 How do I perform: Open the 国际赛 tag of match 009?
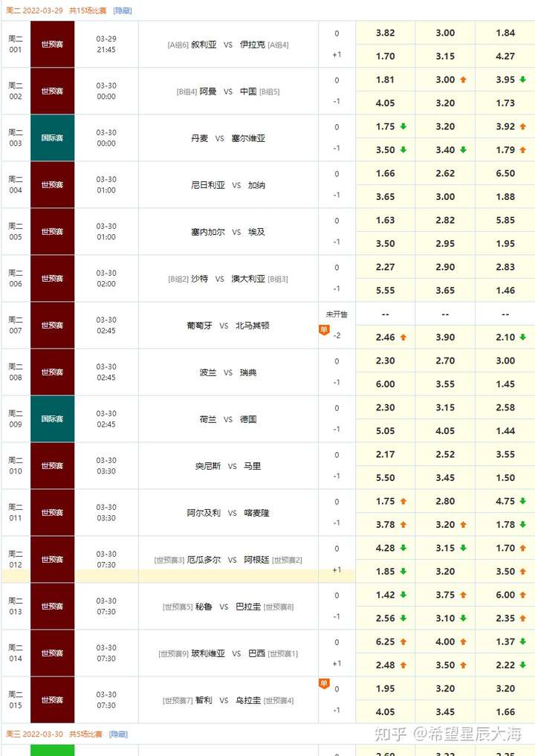[x=52, y=419]
